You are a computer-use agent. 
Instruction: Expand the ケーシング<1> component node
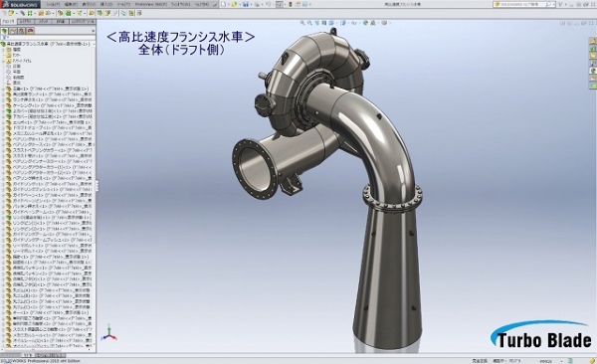[3, 105]
